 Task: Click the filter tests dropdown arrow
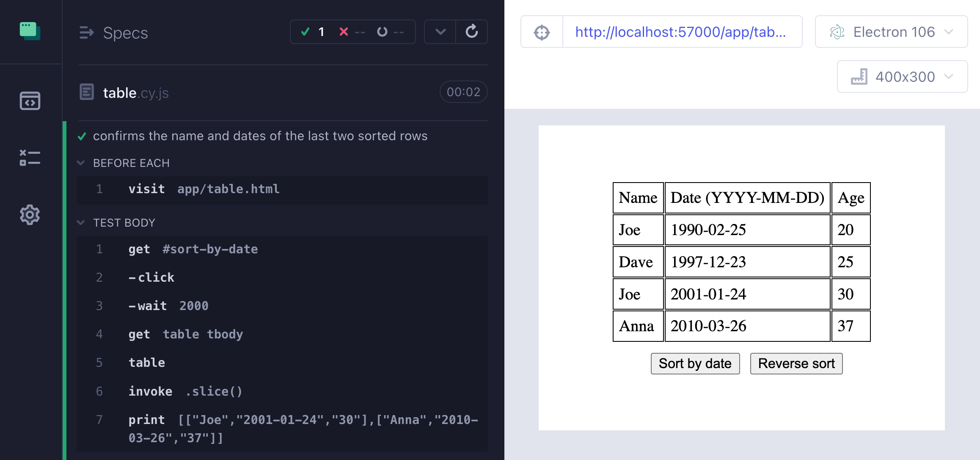click(440, 32)
